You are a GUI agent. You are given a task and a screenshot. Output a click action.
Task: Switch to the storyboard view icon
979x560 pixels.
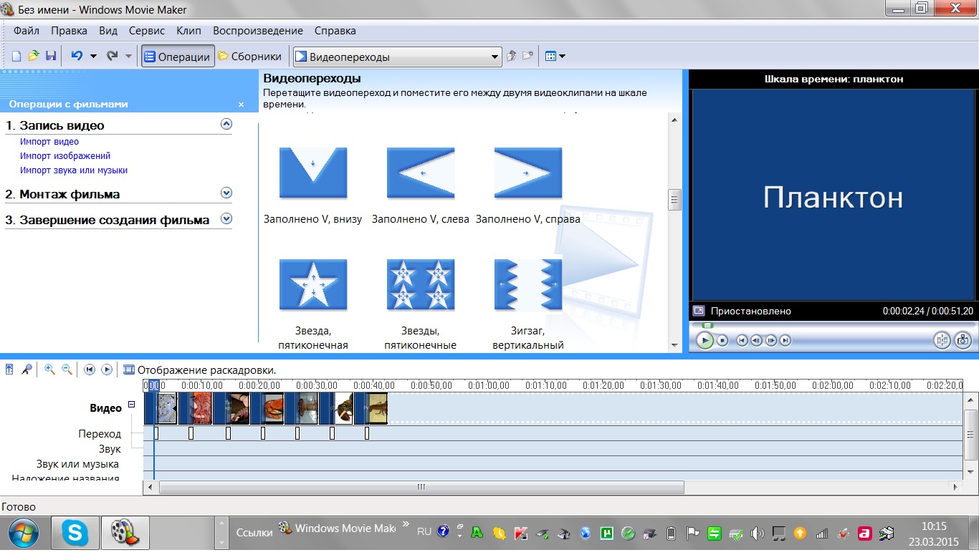pyautogui.click(x=129, y=370)
